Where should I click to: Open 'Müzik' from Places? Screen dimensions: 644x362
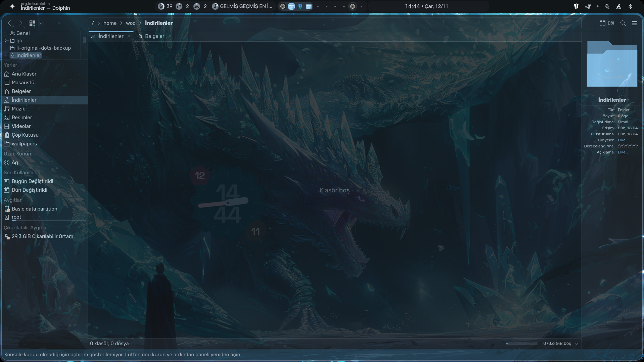[45, 109]
